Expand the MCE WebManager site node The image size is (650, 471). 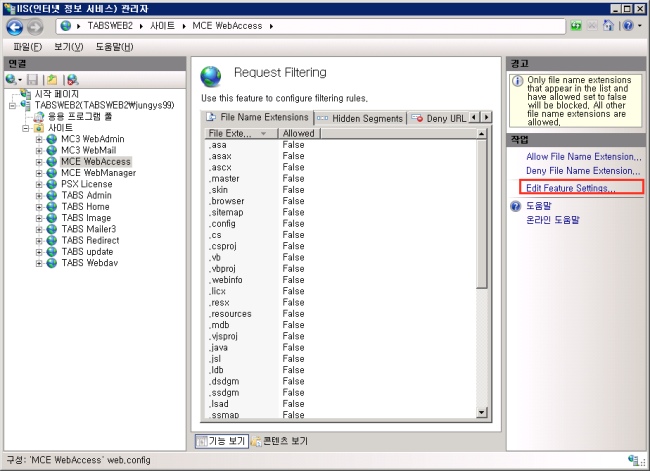tap(39, 173)
